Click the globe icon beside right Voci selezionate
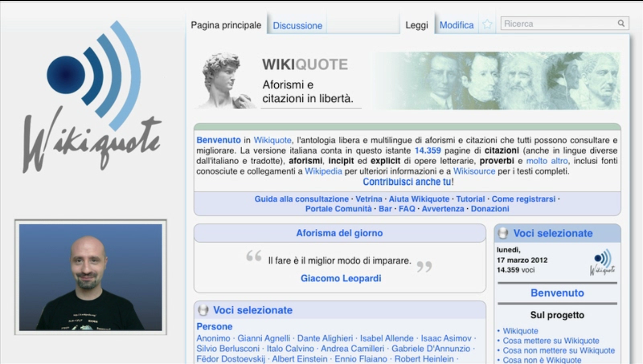Viewport: 643px width, 364px height. tap(502, 233)
